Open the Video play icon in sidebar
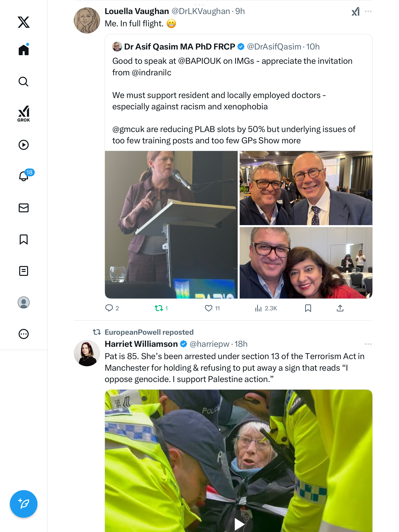This screenshot has width=399, height=532. pos(24,145)
